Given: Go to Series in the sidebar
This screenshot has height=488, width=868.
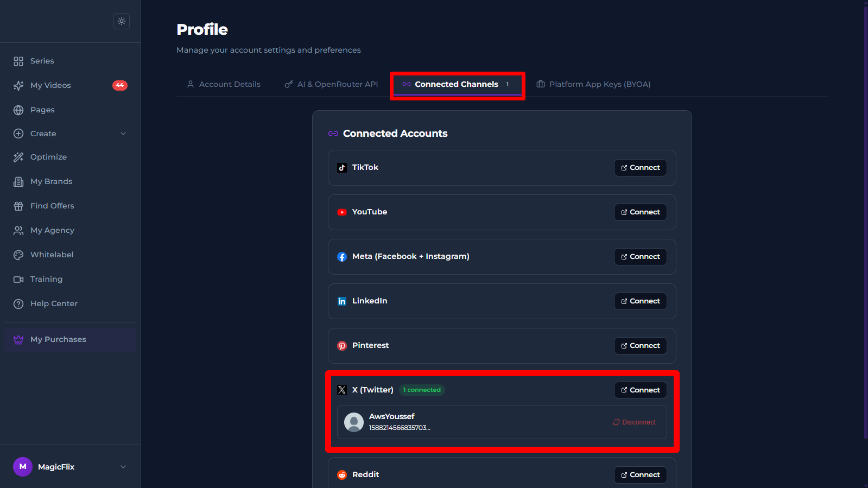Looking at the screenshot, I should 71,61.
